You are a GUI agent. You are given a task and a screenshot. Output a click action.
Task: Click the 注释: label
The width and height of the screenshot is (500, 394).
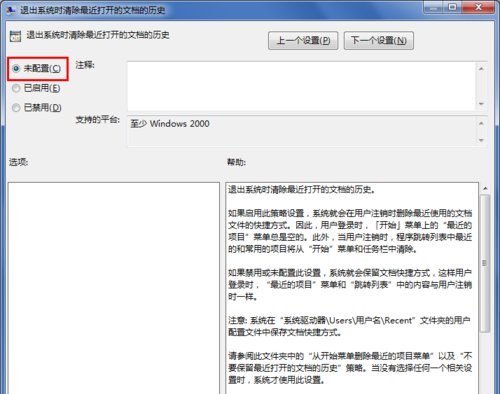click(85, 65)
